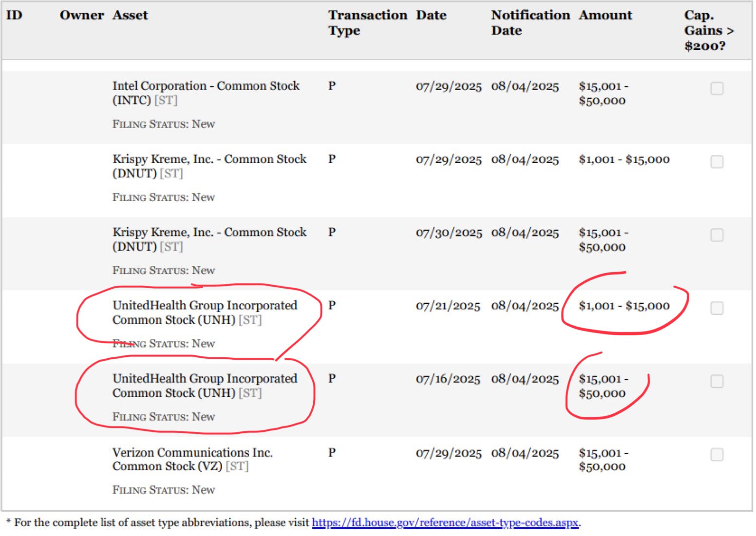756x536 pixels.
Task: Click Krispy Kreme asset name in the 07/30/2025 row
Action: [209, 239]
